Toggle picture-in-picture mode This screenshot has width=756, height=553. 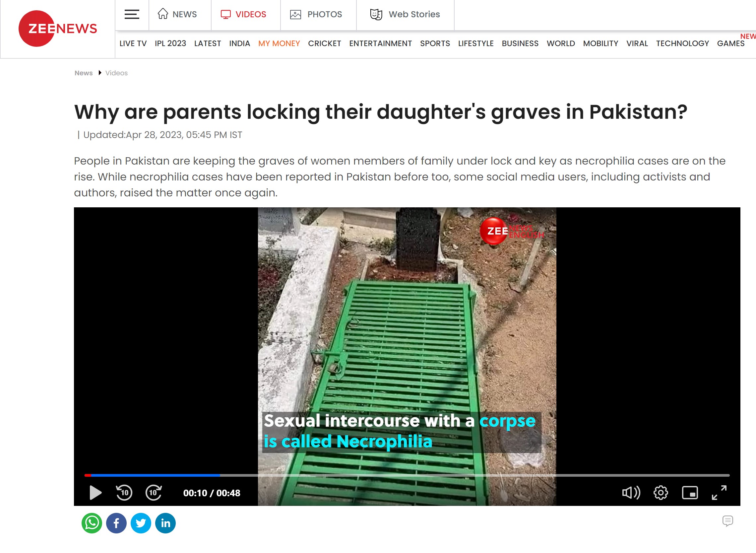pyautogui.click(x=690, y=493)
